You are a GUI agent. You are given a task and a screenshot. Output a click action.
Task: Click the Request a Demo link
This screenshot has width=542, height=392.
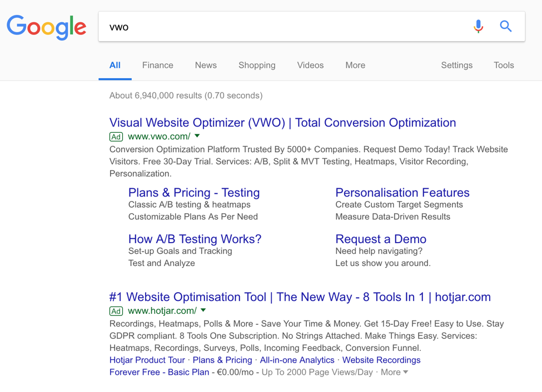[x=381, y=239]
